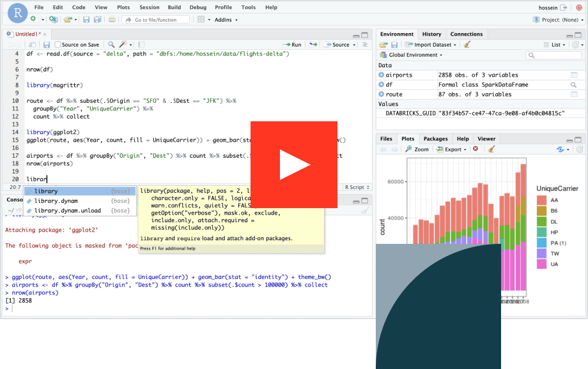This screenshot has height=369, width=588.
Task: Expand the route data object
Action: pos(382,94)
